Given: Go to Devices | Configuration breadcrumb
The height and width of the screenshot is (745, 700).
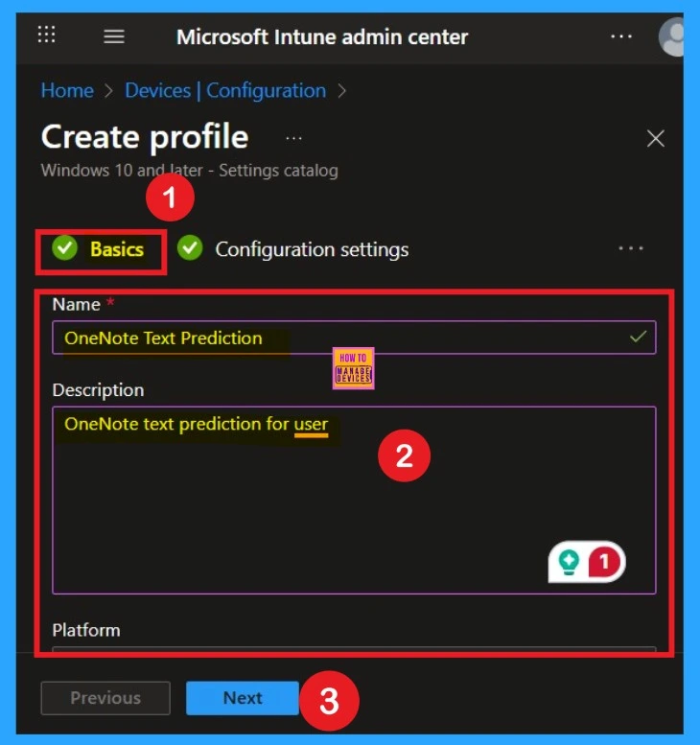Looking at the screenshot, I should (x=225, y=90).
